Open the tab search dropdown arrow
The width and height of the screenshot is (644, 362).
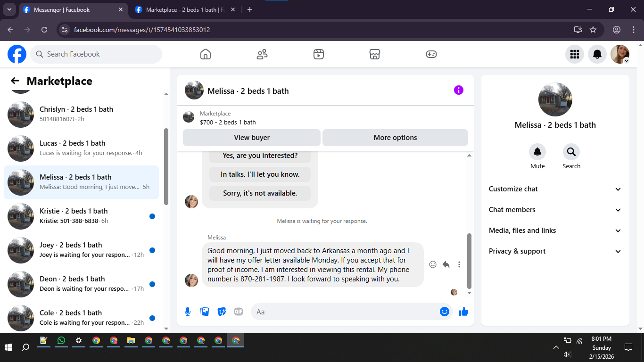click(x=9, y=9)
